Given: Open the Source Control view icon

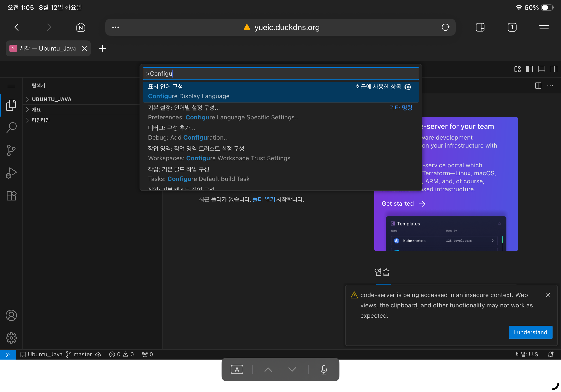Looking at the screenshot, I should (x=11, y=150).
